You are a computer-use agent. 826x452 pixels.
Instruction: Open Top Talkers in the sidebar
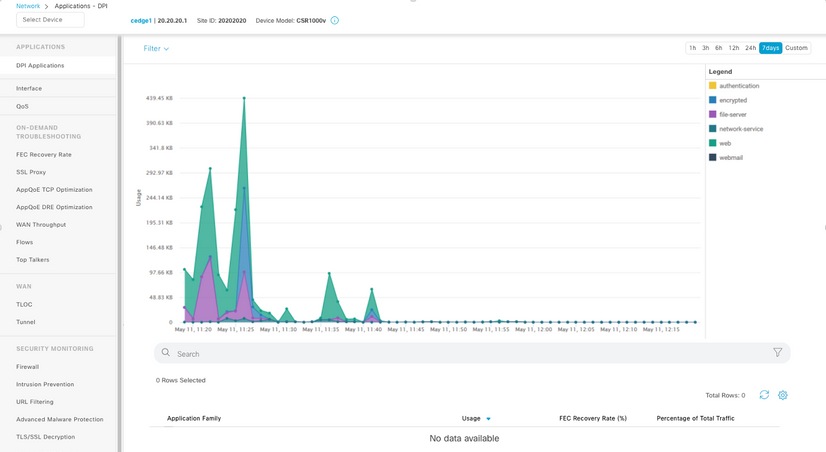33,260
